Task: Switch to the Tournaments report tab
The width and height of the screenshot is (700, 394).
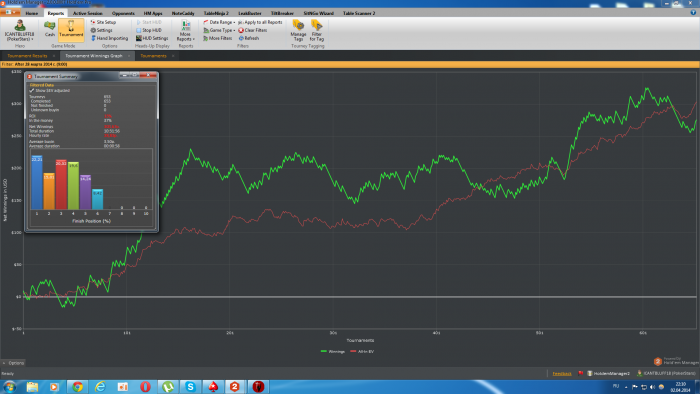Action: click(153, 56)
